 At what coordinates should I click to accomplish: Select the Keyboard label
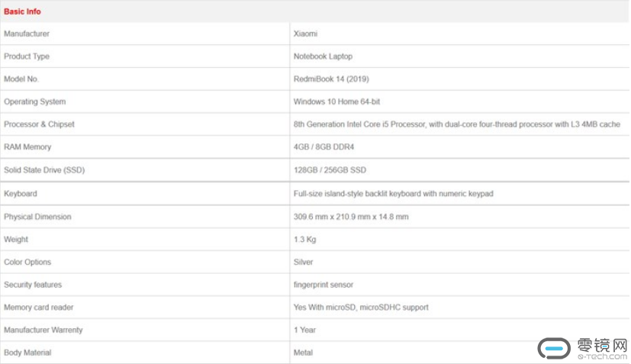click(x=21, y=194)
